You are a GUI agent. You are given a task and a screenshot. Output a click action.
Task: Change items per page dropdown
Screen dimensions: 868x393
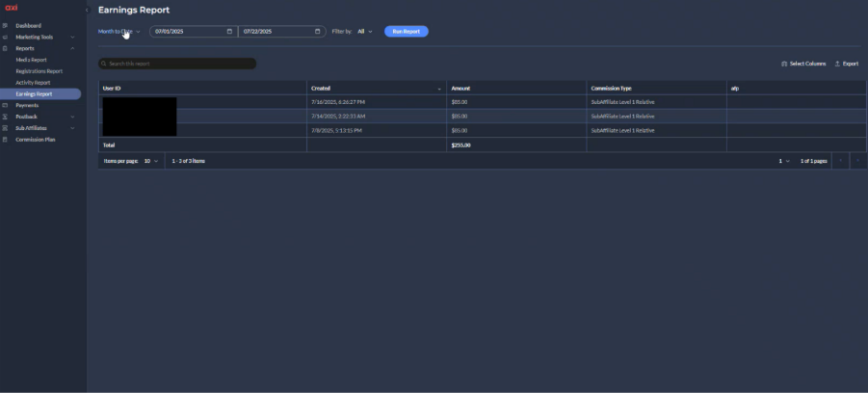point(151,161)
